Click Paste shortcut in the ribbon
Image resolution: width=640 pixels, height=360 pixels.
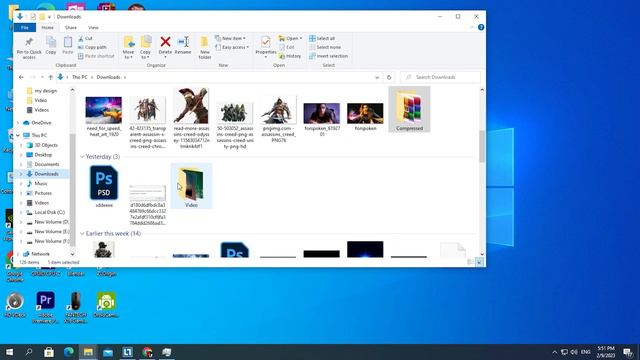96,56
